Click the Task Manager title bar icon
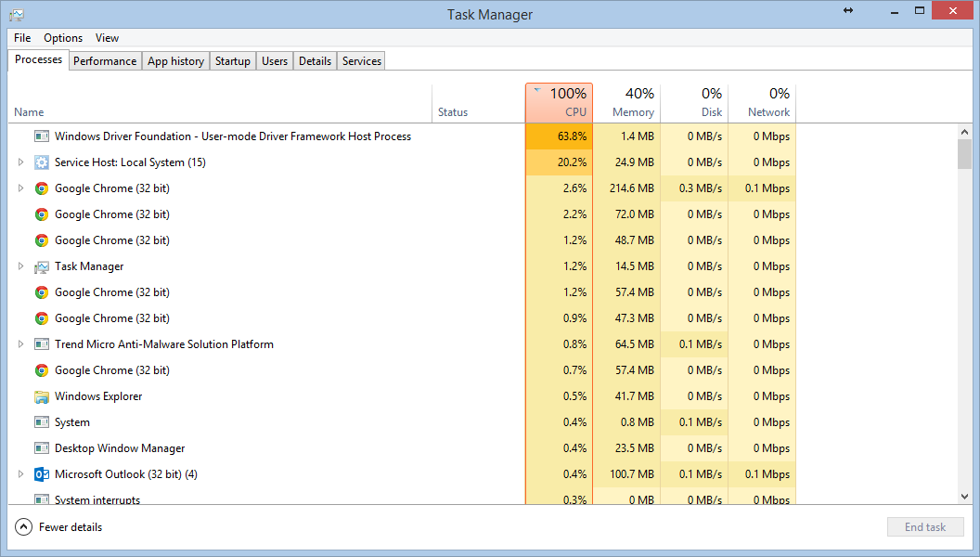980x557 pixels. point(17,14)
